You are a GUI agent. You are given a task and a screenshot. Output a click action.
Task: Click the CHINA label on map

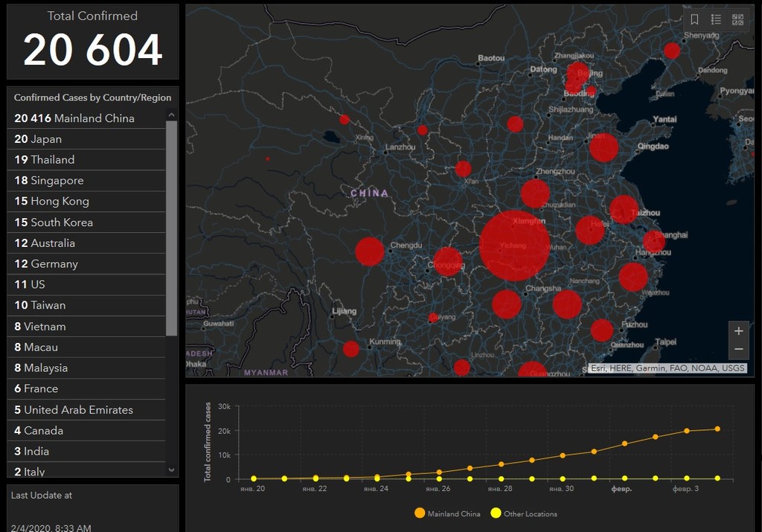(x=369, y=193)
